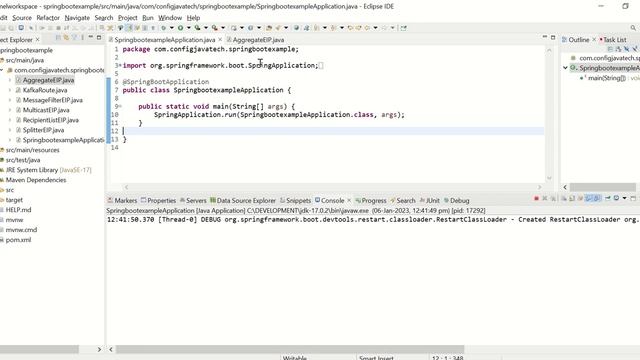Click Open Console icon in Console toolbar
Screen dimensions: 640x360
tap(616, 198)
